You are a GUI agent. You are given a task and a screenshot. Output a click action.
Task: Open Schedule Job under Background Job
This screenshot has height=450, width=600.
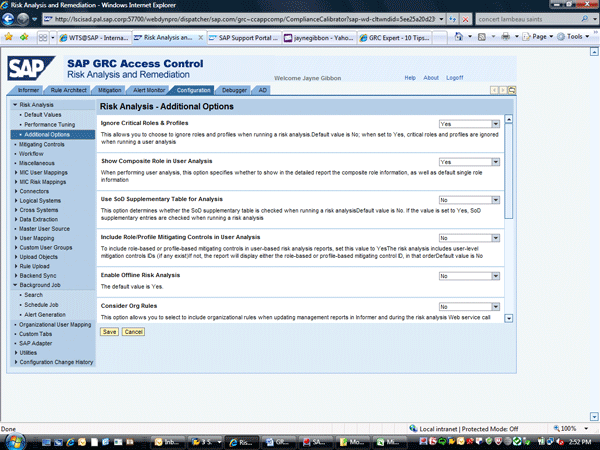coord(41,305)
